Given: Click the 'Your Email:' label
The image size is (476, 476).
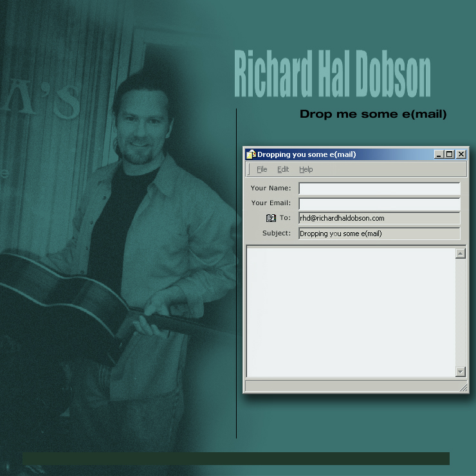Looking at the screenshot, I should 271,203.
